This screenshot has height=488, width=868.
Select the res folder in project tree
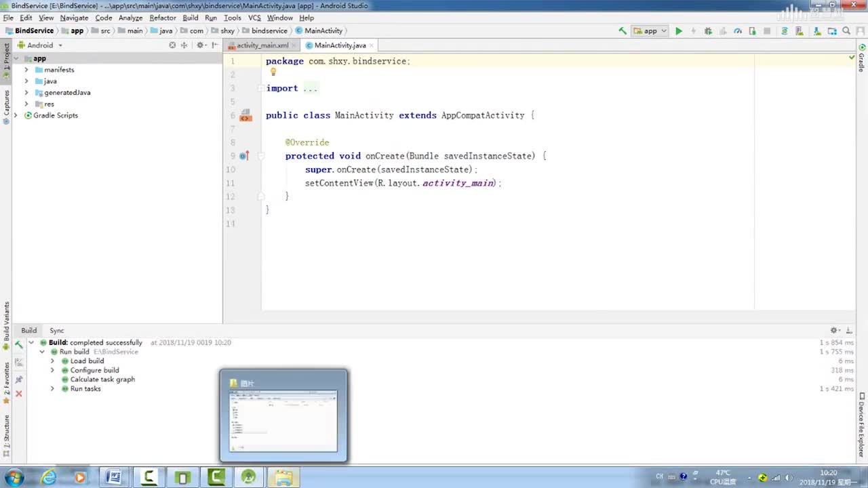(44, 104)
